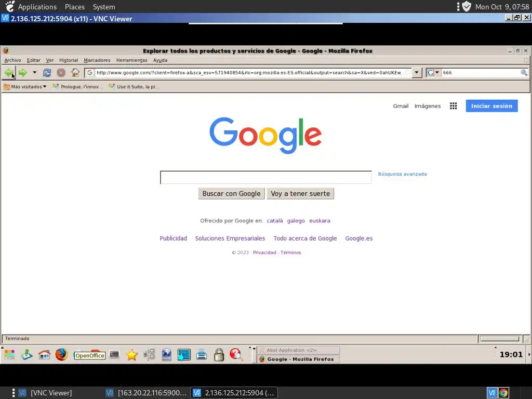Click the network tree icon in remote panel
532x399 pixels.
149,354
